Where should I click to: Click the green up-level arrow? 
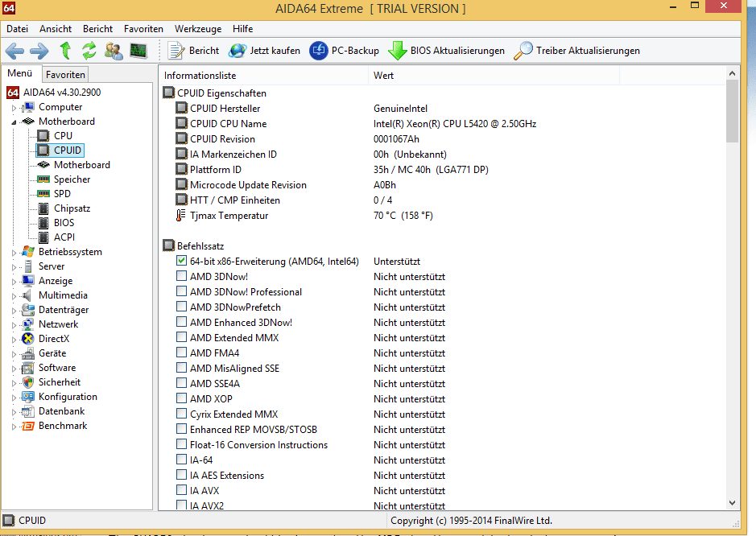[x=65, y=51]
